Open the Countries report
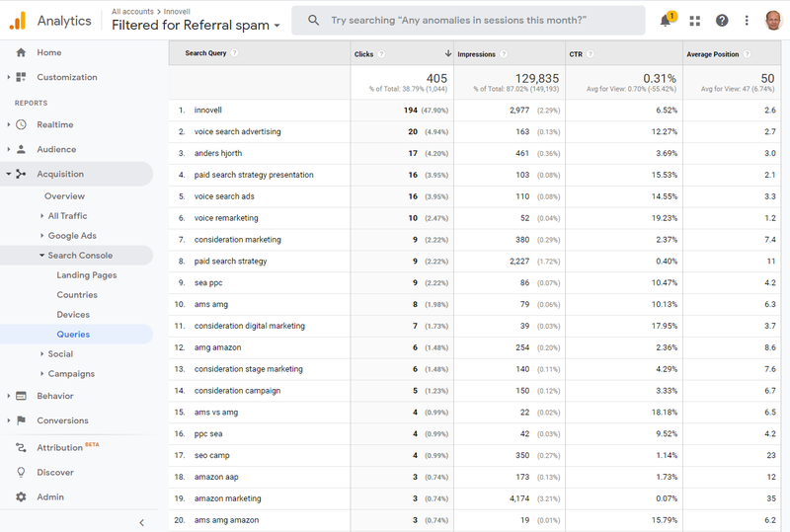The image size is (790, 532). point(77,295)
